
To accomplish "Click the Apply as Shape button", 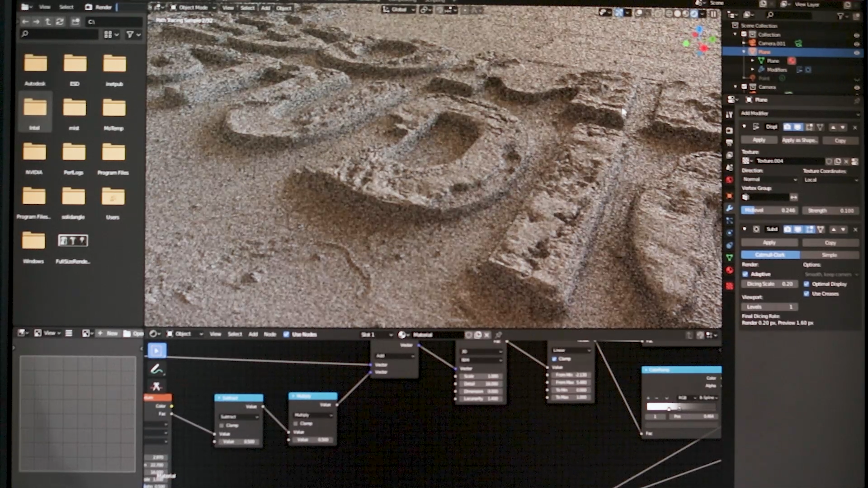I will [799, 141].
